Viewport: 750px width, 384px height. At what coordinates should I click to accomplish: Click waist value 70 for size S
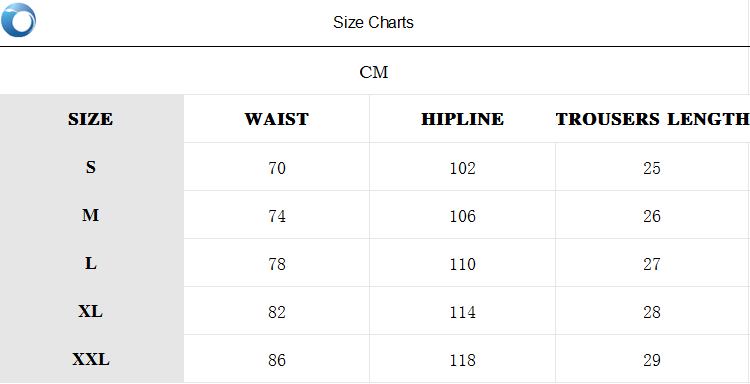pos(277,168)
